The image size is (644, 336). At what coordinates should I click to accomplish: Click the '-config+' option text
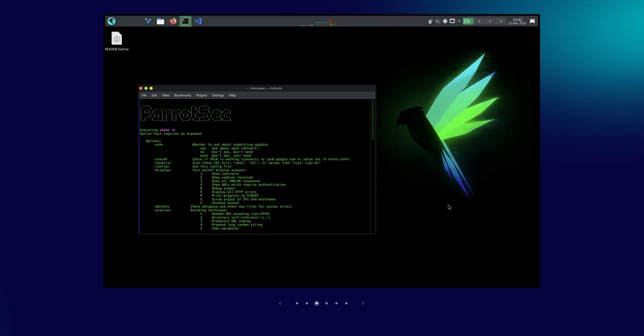[x=161, y=167]
